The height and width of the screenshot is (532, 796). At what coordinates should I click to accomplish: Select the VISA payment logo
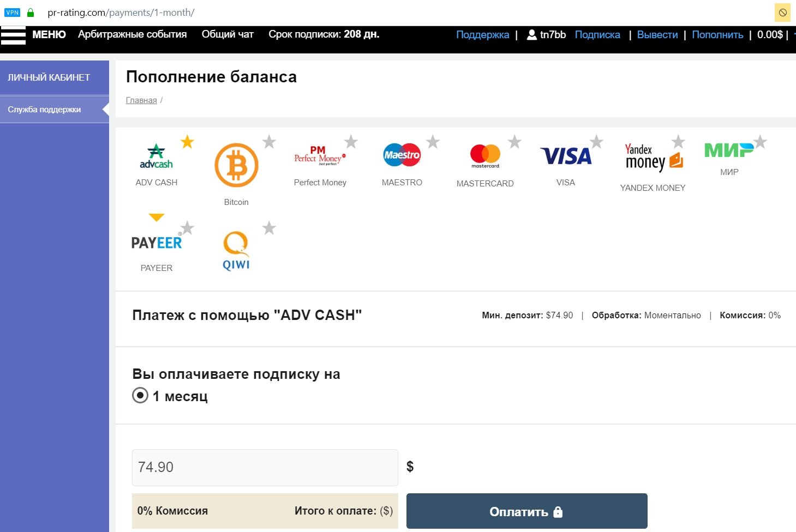tap(566, 156)
